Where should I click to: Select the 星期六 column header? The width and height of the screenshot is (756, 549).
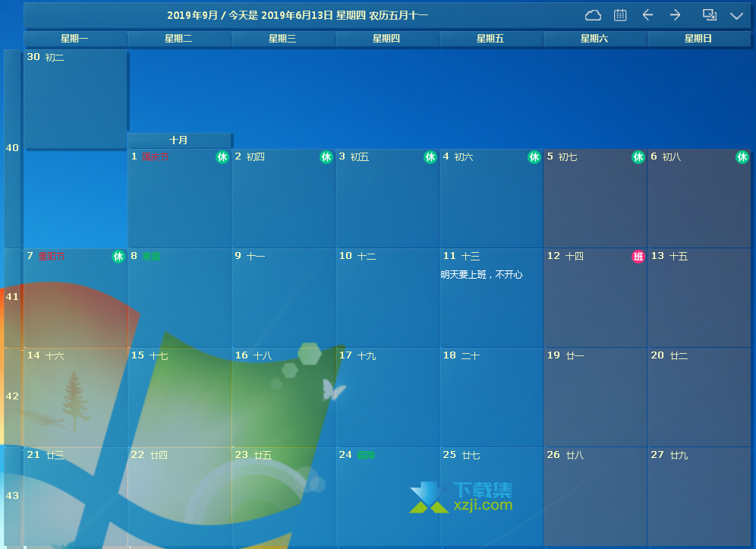[594, 39]
